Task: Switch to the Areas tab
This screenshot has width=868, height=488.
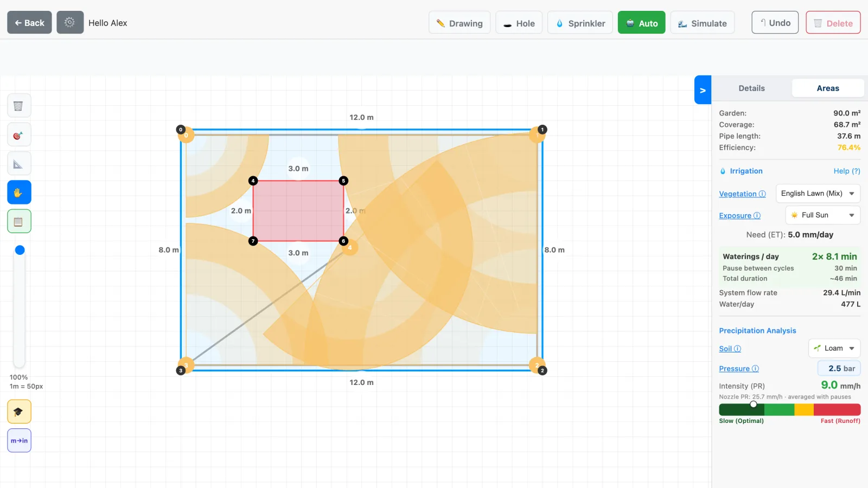Action: (x=828, y=88)
